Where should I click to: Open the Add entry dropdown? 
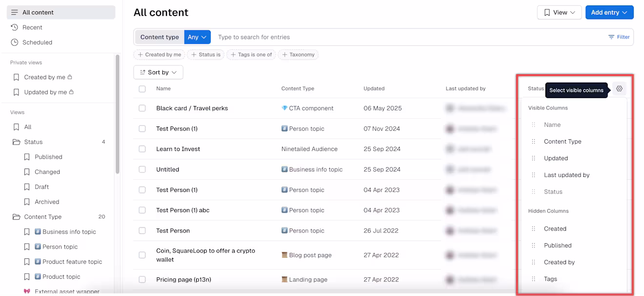[609, 13]
